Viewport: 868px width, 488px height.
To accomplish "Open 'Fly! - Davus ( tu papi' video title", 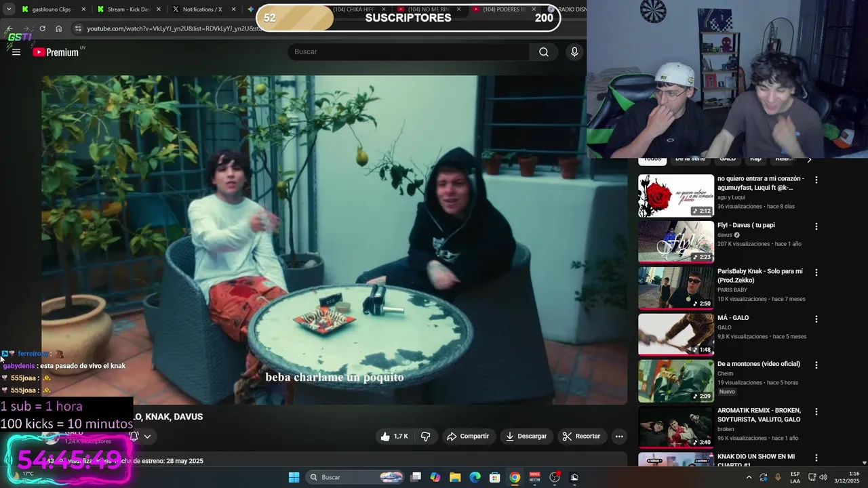I will coord(746,225).
